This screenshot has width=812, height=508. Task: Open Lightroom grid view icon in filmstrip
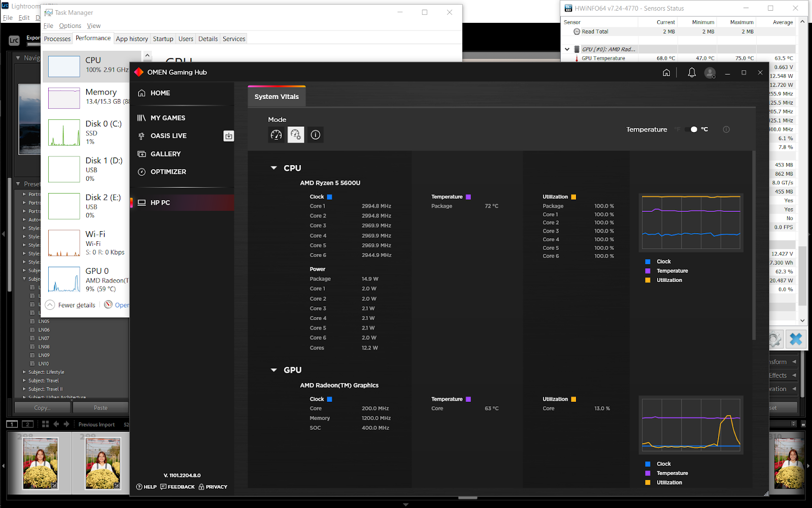45,424
